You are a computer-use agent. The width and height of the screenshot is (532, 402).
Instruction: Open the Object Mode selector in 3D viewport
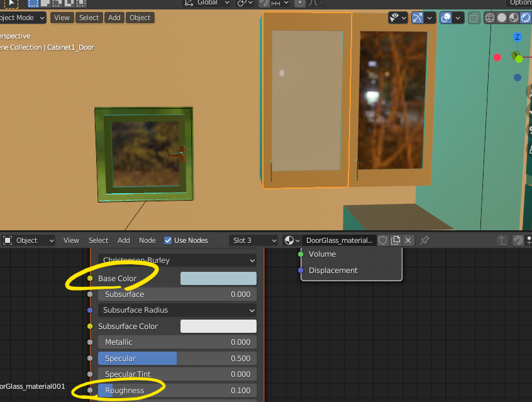(23, 18)
